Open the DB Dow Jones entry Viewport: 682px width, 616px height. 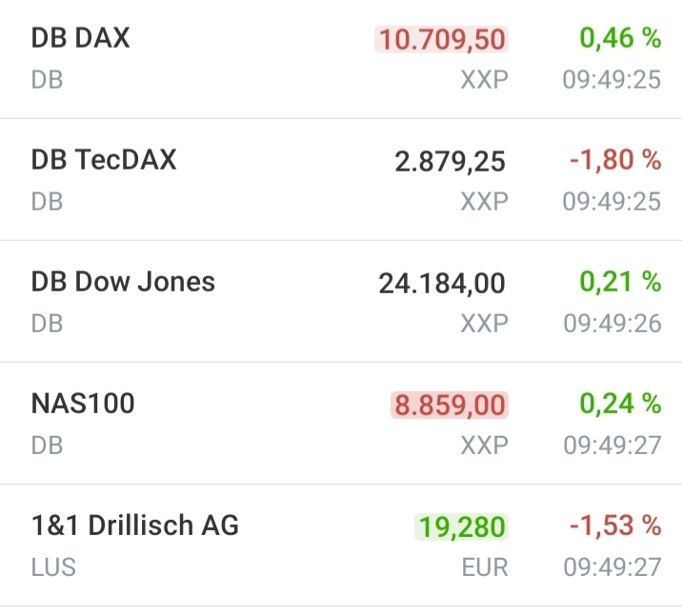pyautogui.click(x=123, y=282)
